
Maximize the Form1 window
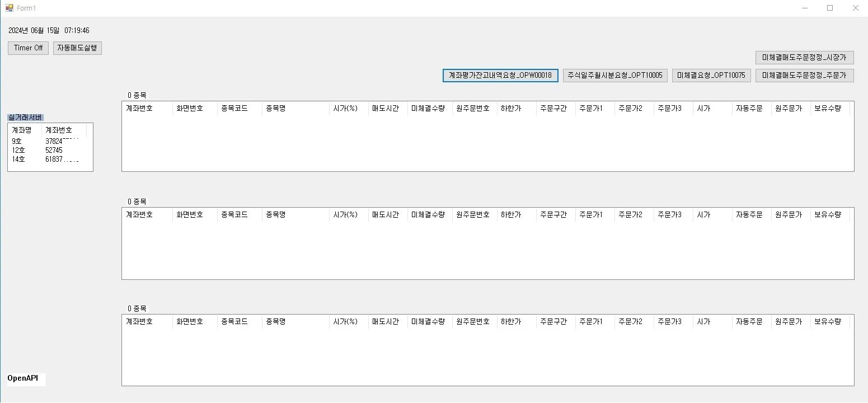click(830, 8)
